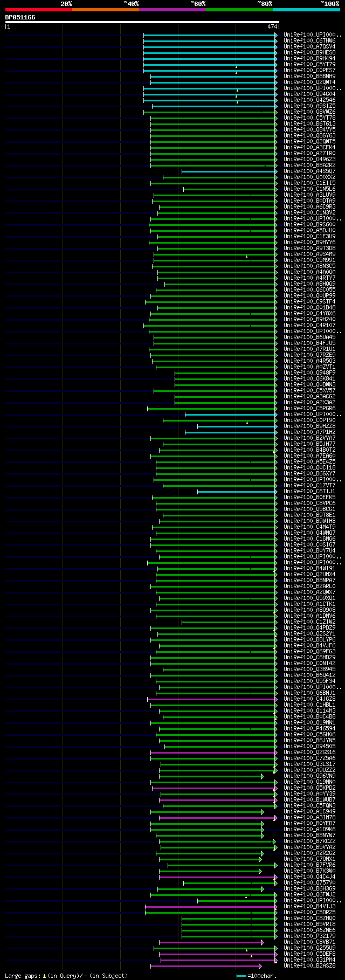Select the UniRef100_A1CTK1 label

tap(309, 604)
